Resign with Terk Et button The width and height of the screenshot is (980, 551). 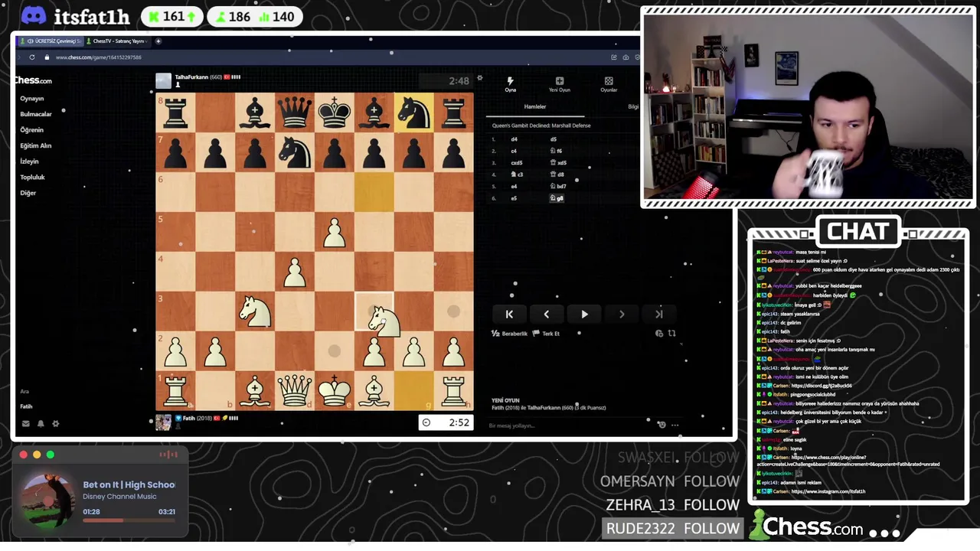[x=547, y=334]
